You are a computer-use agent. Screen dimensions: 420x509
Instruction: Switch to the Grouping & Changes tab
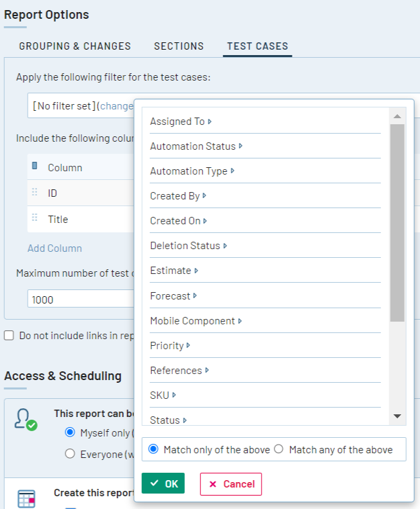[75, 46]
